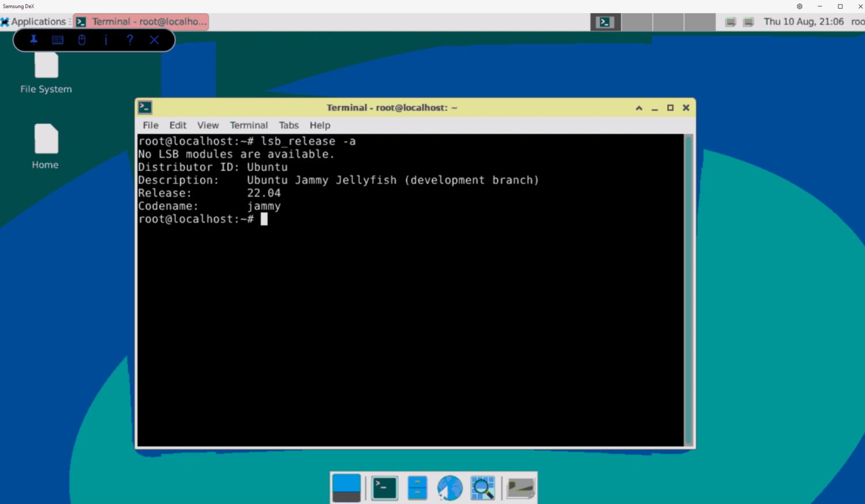The height and width of the screenshot is (504, 865).
Task: Click the terminal window menu icon in the title bar
Action: click(x=145, y=107)
